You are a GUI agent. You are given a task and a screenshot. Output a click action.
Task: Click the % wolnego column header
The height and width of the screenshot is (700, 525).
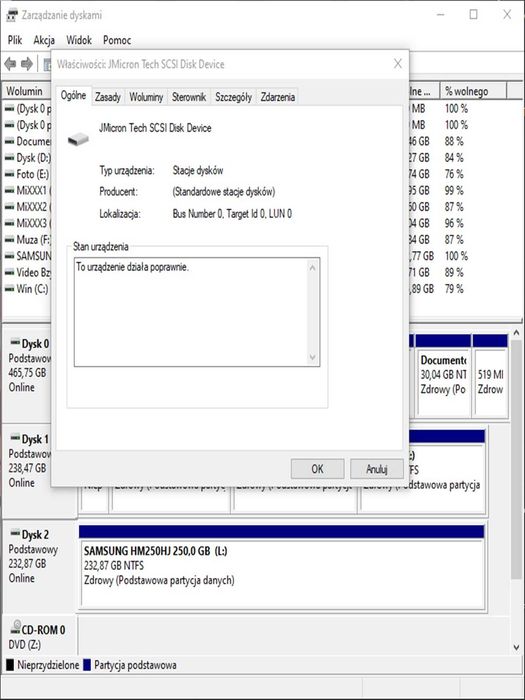pyautogui.click(x=473, y=91)
